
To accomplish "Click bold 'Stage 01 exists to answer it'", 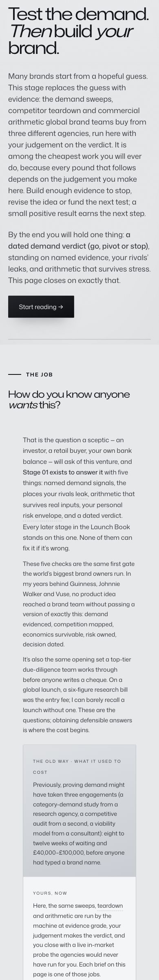I will click(x=63, y=472).
